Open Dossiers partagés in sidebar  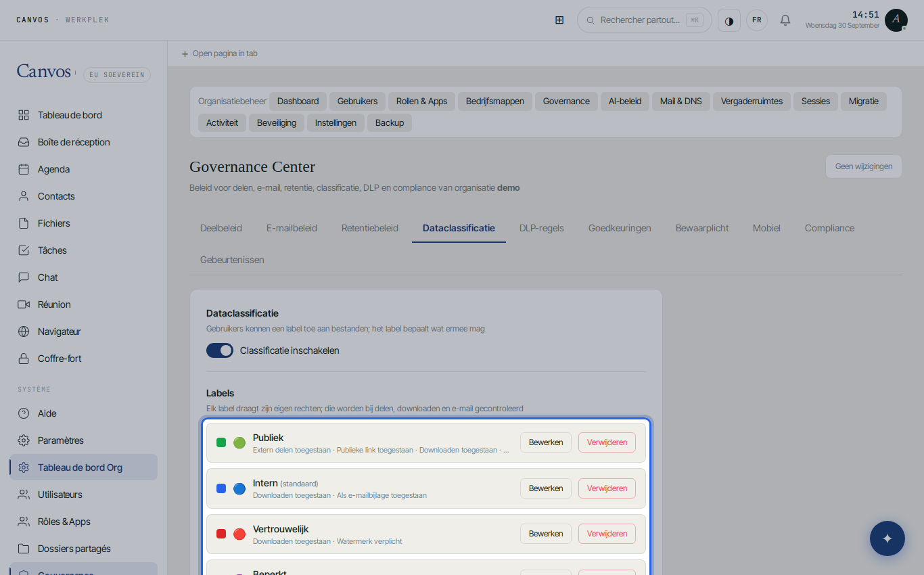[x=84, y=549]
